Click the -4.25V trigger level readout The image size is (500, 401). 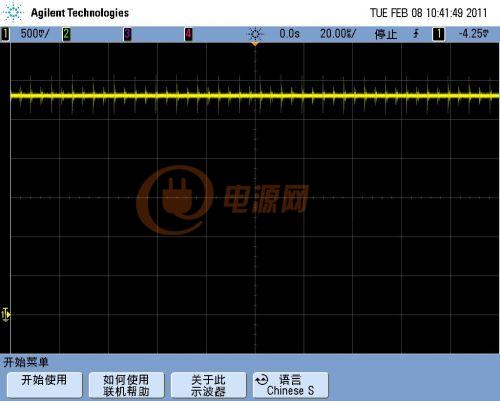474,34
